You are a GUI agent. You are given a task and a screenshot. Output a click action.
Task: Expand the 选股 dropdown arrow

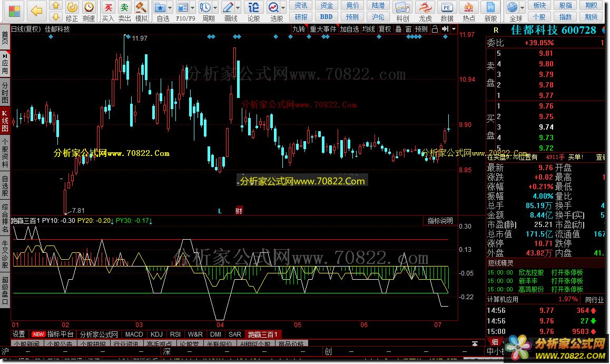click(x=283, y=7)
